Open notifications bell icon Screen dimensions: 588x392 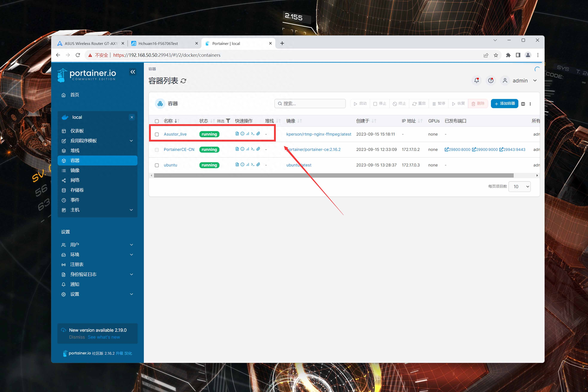click(x=477, y=81)
